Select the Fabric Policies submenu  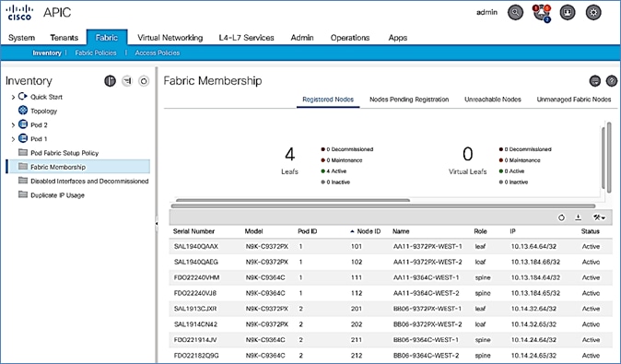click(96, 53)
